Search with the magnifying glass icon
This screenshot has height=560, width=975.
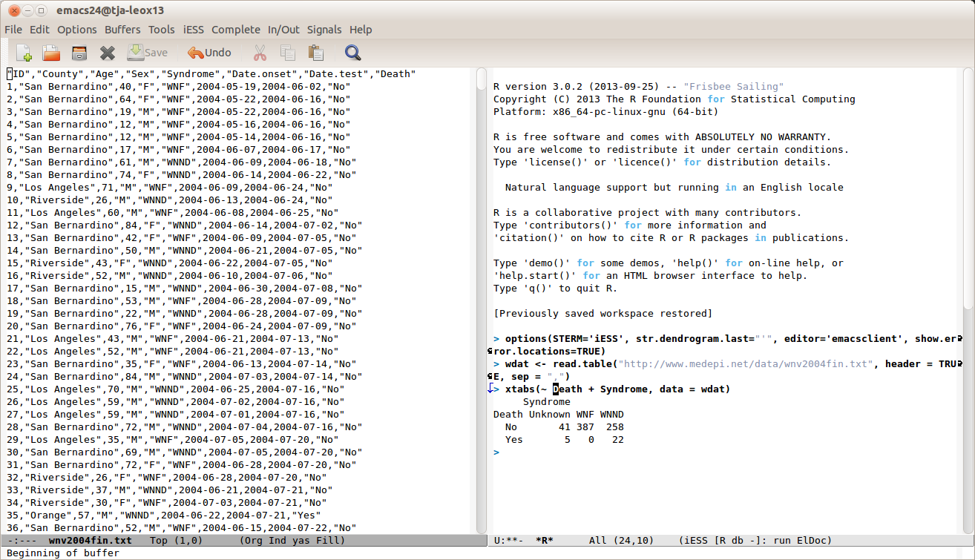click(x=352, y=53)
